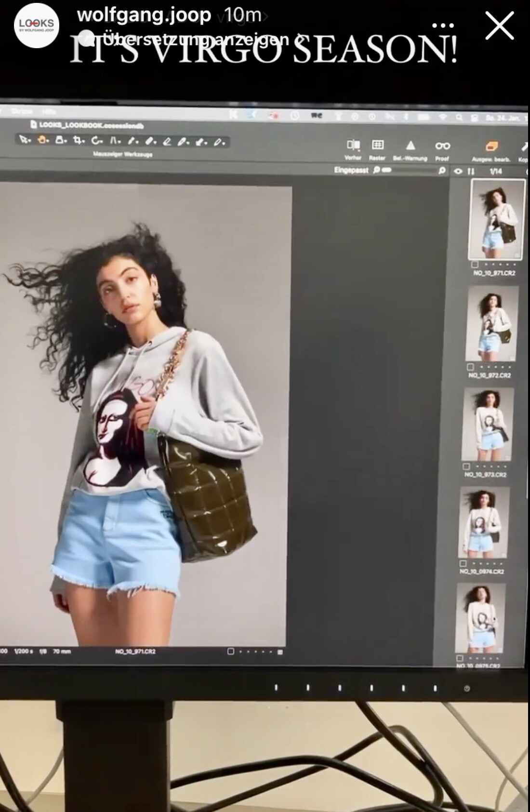The height and width of the screenshot is (812, 530).
Task: Select the Keystone cursor tool
Action: coord(116,141)
